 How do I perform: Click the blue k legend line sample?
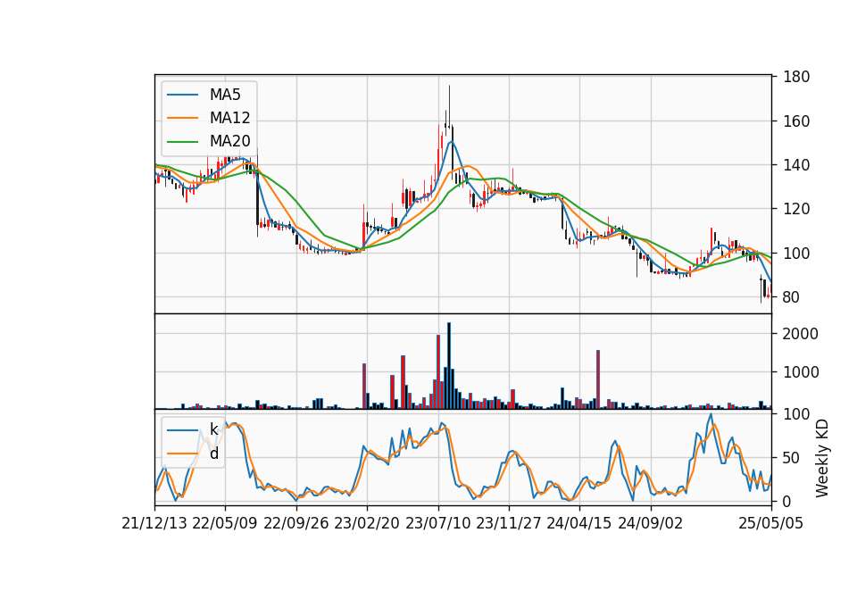(x=182, y=430)
